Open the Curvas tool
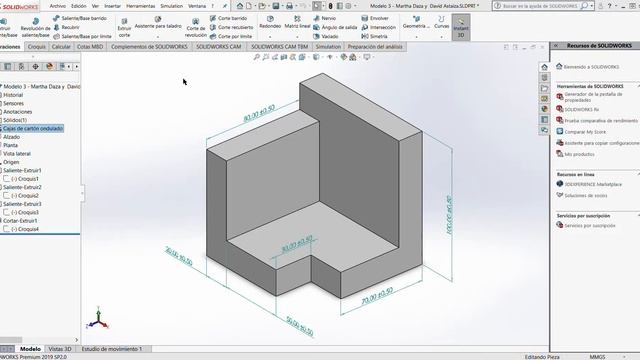The image size is (640, 360). point(441,22)
